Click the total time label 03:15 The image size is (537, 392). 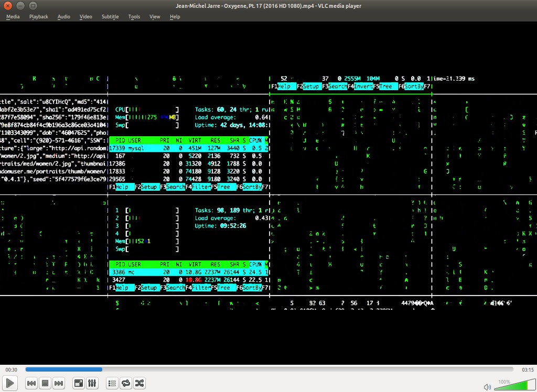[528, 370]
